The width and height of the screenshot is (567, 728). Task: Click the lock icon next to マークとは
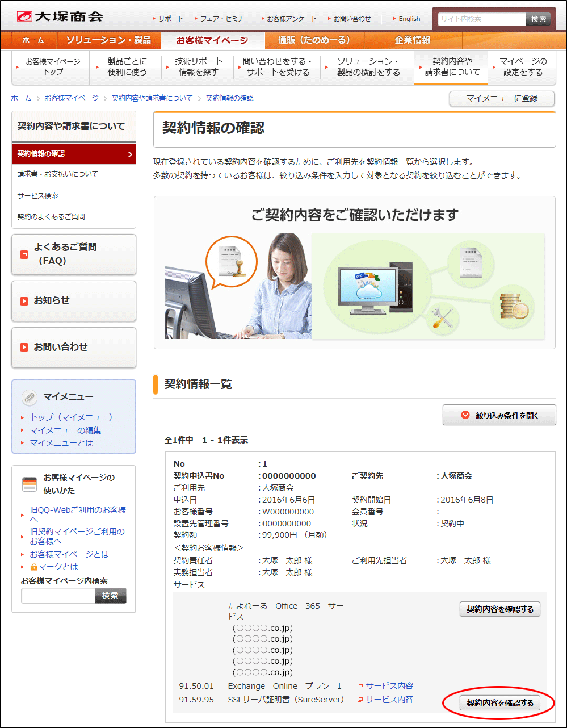click(x=33, y=567)
